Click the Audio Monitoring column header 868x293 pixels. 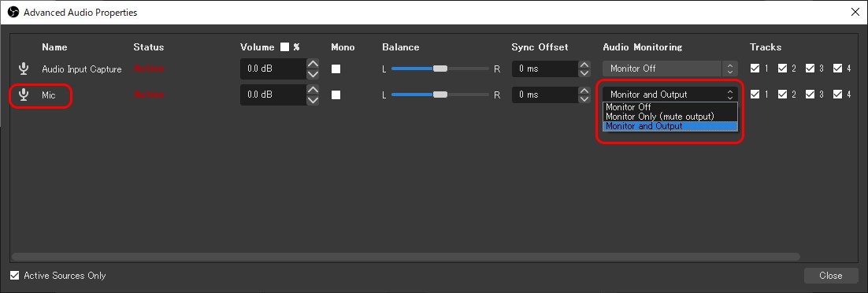tap(642, 47)
